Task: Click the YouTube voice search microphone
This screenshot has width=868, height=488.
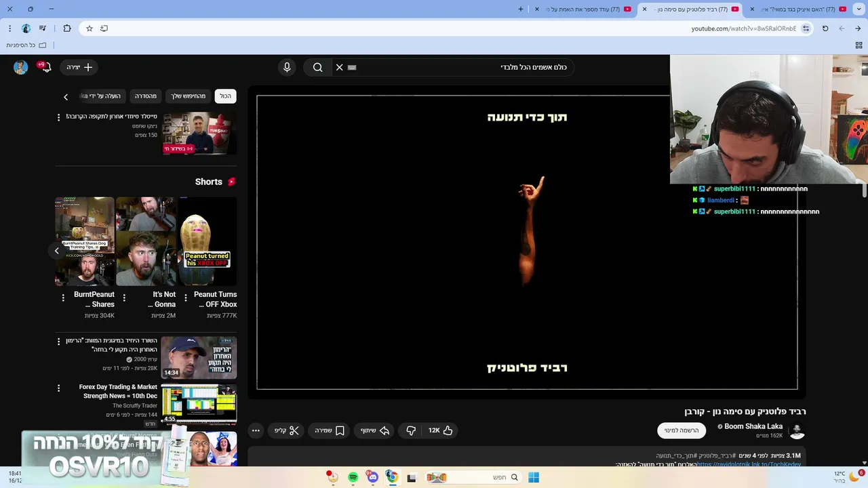Action: point(287,67)
